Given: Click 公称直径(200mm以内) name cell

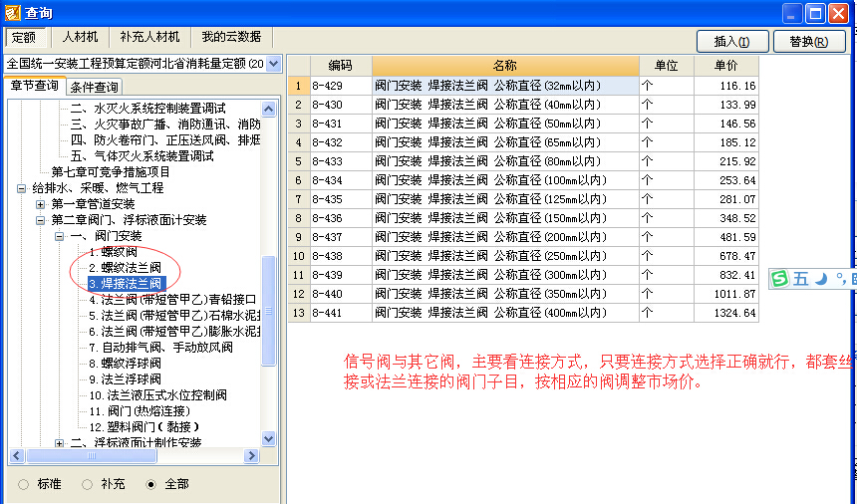Looking at the screenshot, I should pos(505,237).
